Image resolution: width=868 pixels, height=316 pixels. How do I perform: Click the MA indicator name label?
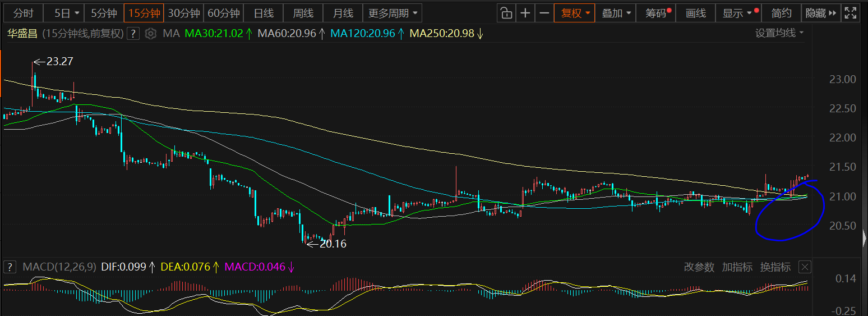tap(171, 34)
